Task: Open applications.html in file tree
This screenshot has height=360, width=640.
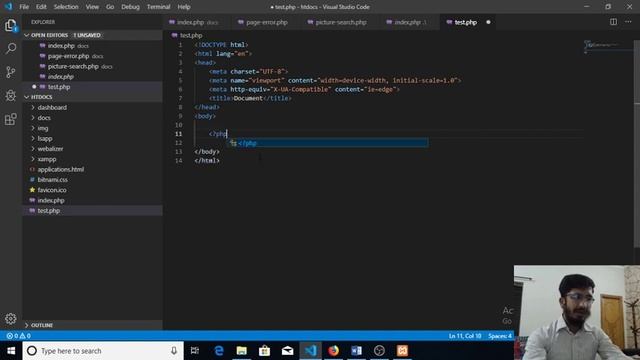Action: 60,169
